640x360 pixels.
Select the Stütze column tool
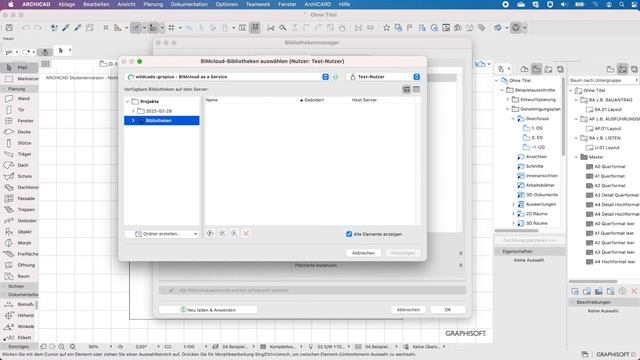click(19, 143)
